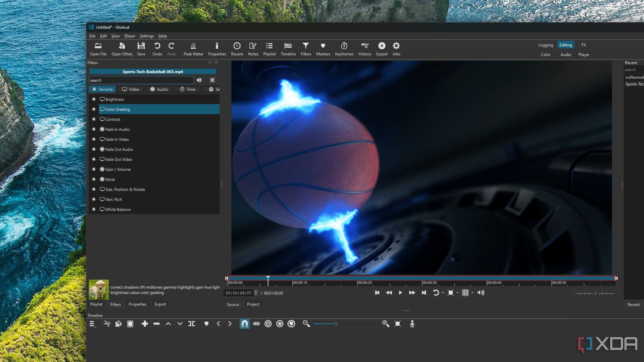The image size is (644, 362).
Task: Drag the timeline playhead position slider
Action: tap(268, 278)
